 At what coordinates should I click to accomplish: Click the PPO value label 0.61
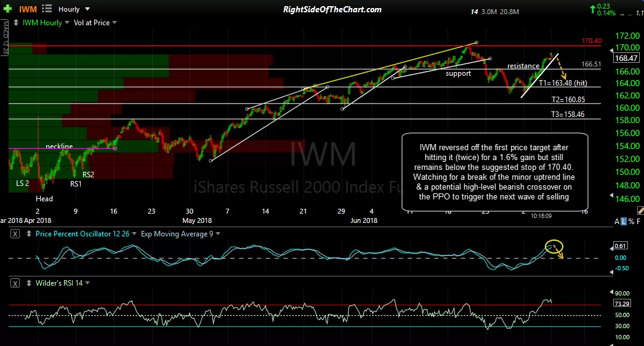(x=620, y=246)
